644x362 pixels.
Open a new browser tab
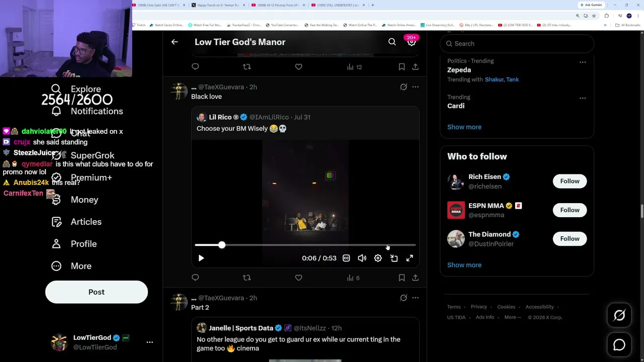[x=372, y=5]
